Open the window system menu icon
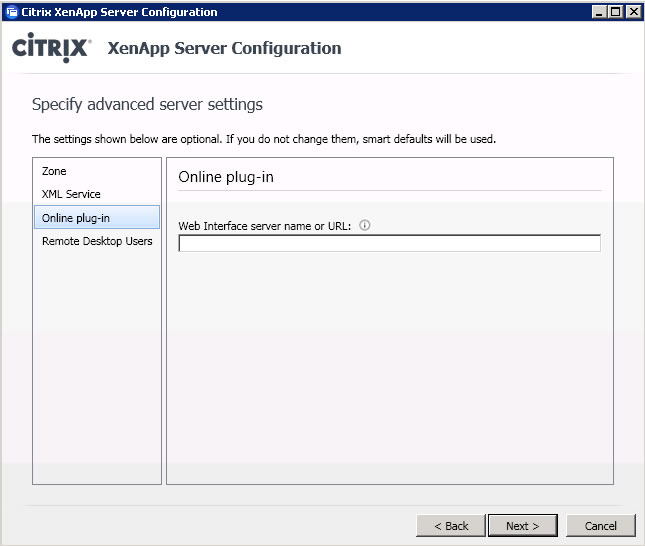645x546 pixels. click(11, 12)
